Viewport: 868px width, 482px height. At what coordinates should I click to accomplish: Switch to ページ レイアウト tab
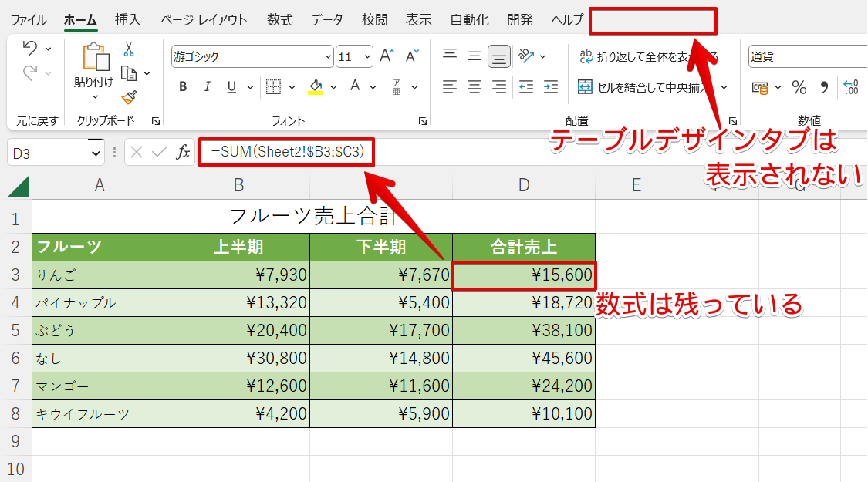pyautogui.click(x=204, y=20)
